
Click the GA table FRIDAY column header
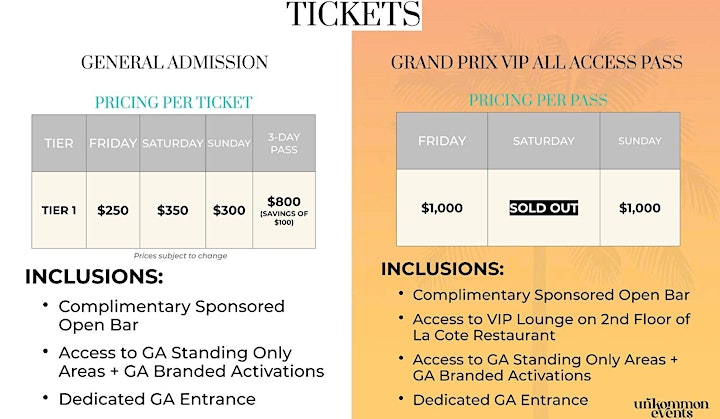tap(113, 143)
